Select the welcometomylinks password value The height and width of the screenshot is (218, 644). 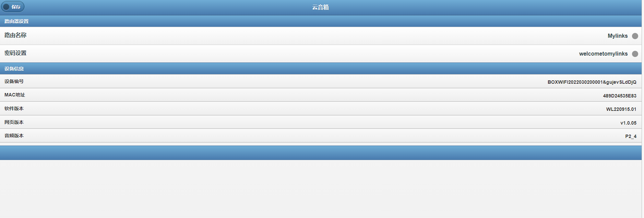coord(603,54)
